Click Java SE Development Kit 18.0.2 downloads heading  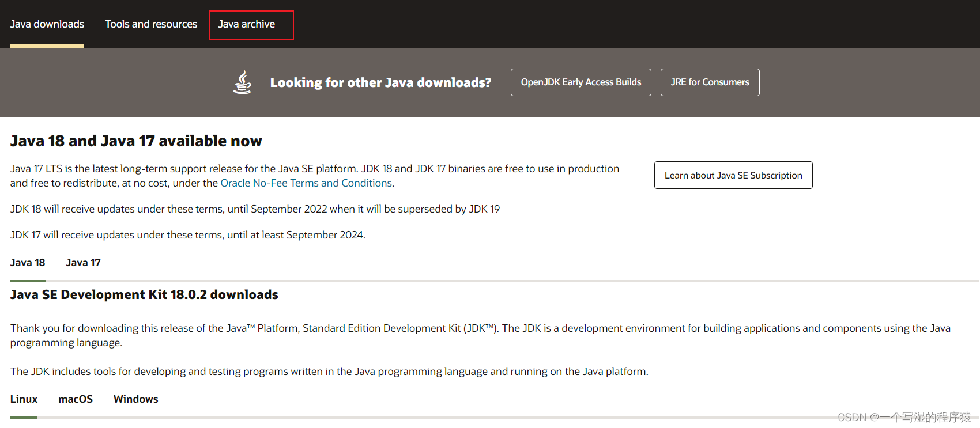coord(144,294)
